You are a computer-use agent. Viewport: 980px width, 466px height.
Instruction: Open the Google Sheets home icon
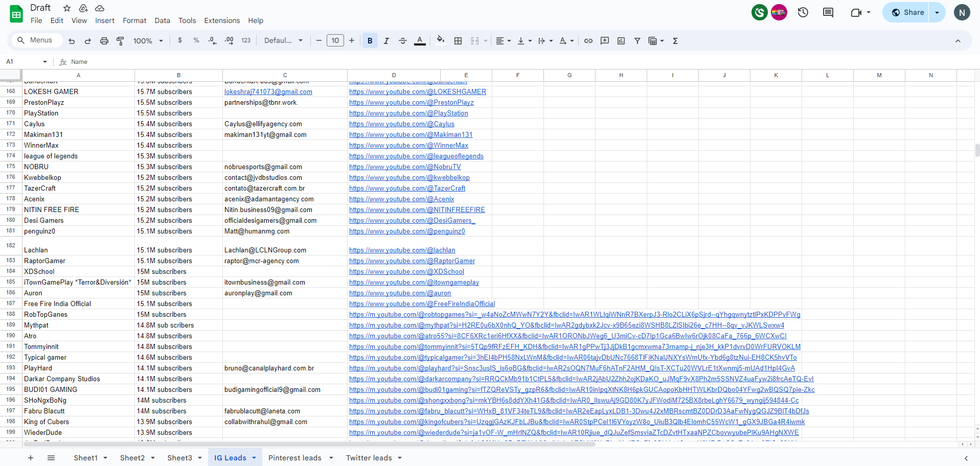pos(16,14)
